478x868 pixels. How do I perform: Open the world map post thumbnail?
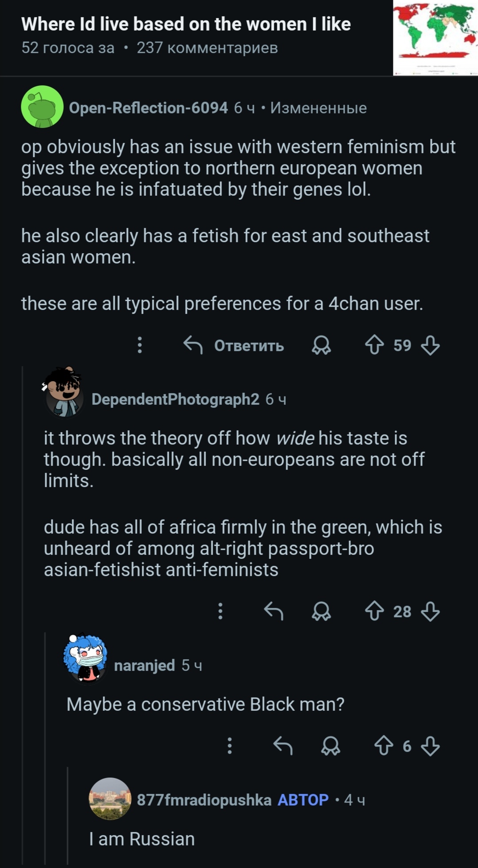[x=435, y=38]
